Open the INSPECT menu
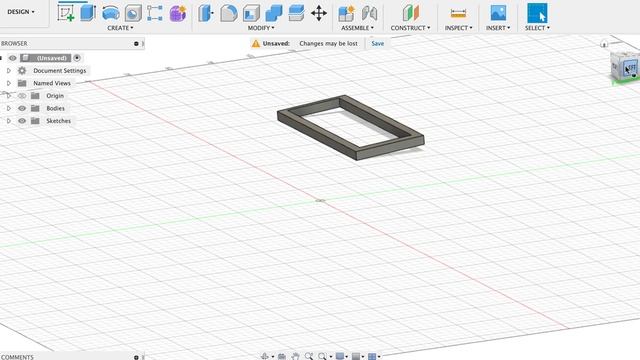This screenshot has height=360, width=640. click(x=459, y=28)
